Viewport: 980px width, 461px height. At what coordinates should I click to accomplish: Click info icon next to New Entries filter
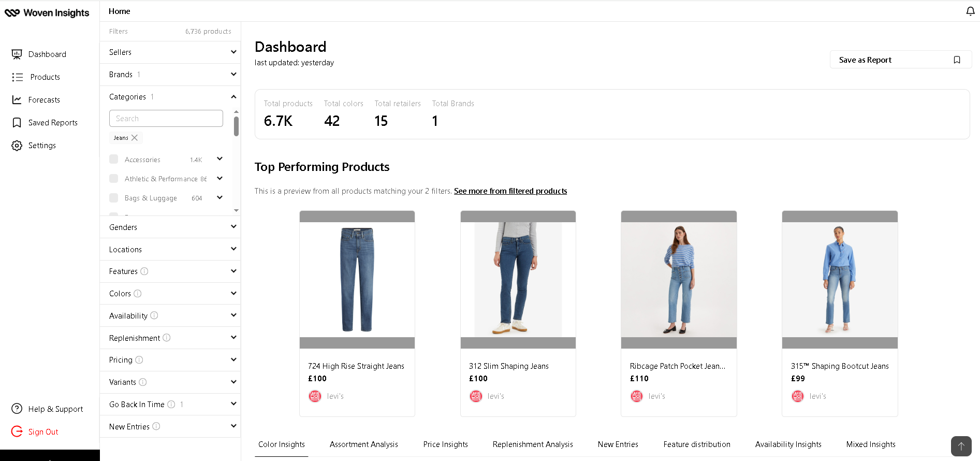[x=156, y=426]
